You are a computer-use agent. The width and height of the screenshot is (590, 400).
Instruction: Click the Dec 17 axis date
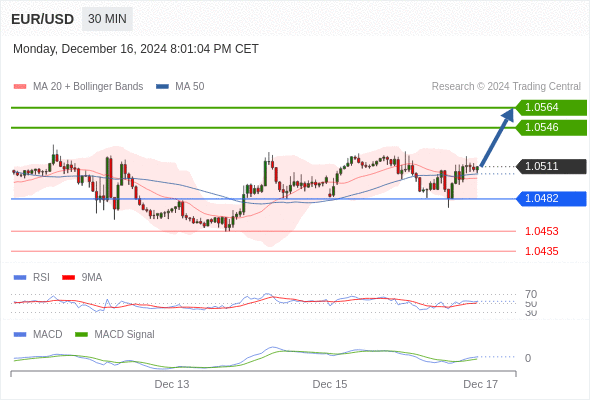pos(481,384)
